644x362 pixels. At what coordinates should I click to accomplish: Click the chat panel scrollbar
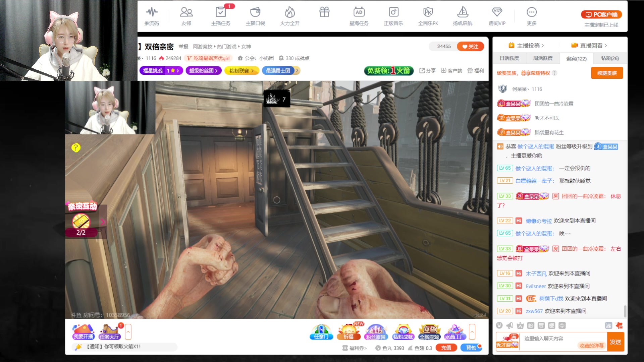tap(625, 311)
